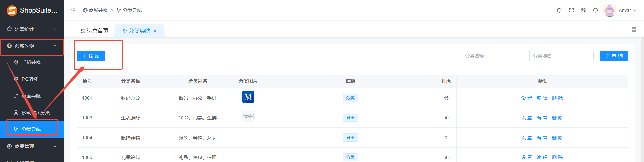The height and width of the screenshot is (162, 644).
Task: Click 编辑 for row 1001 数码办公
Action: tap(542, 98)
